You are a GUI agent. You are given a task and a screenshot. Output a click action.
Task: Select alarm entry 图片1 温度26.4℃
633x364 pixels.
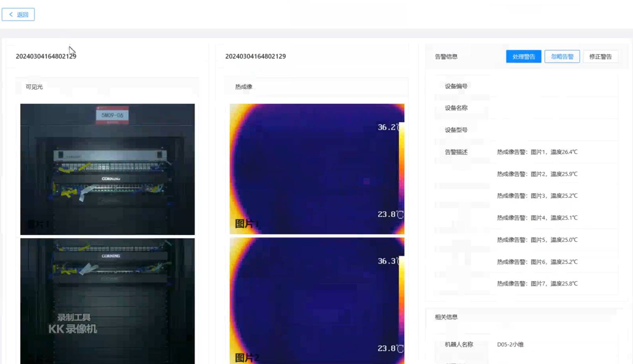[537, 152]
